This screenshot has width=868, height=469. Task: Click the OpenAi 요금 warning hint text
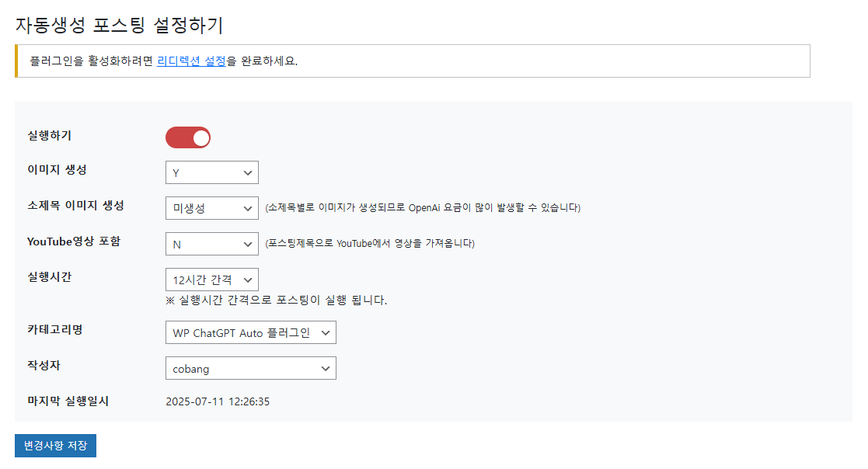point(423,208)
